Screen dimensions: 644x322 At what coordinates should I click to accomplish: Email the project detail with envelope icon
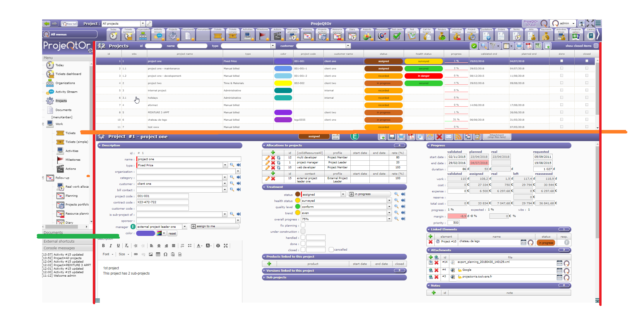coord(449,137)
